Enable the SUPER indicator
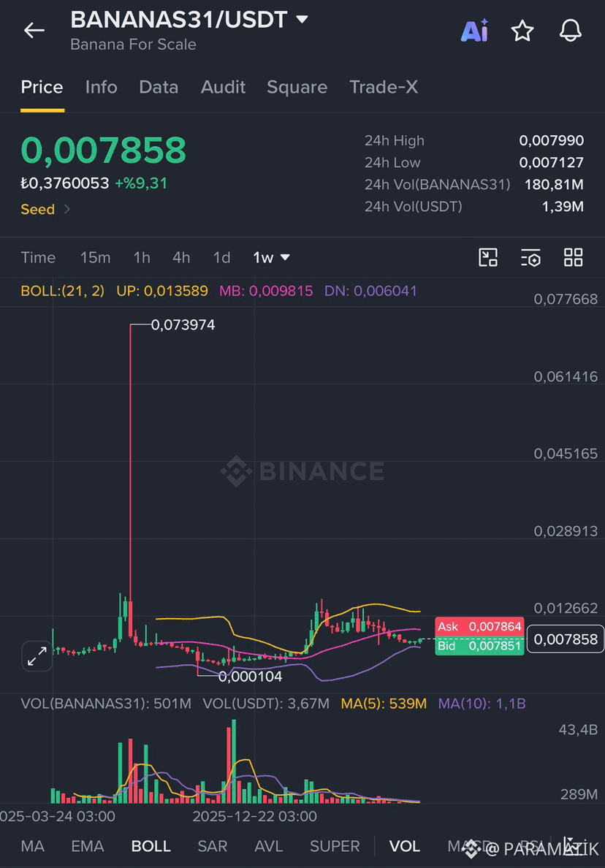 [x=335, y=846]
